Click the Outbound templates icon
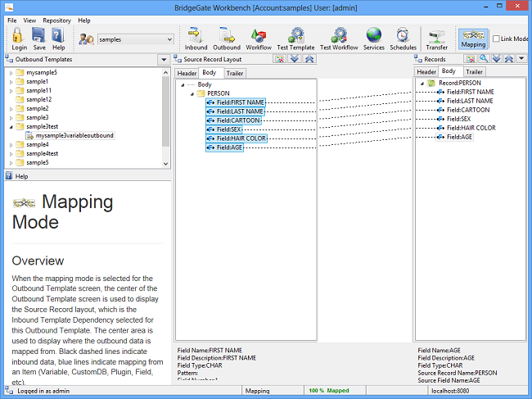Screen dimensions: 532x399 tap(227, 39)
